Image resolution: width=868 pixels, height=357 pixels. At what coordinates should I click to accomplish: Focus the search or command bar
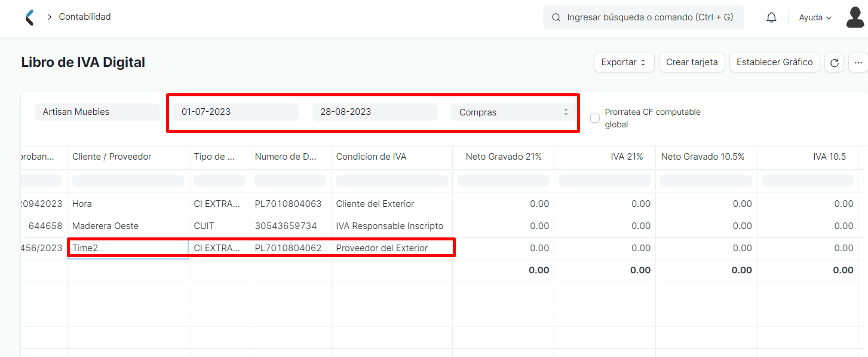coord(643,17)
